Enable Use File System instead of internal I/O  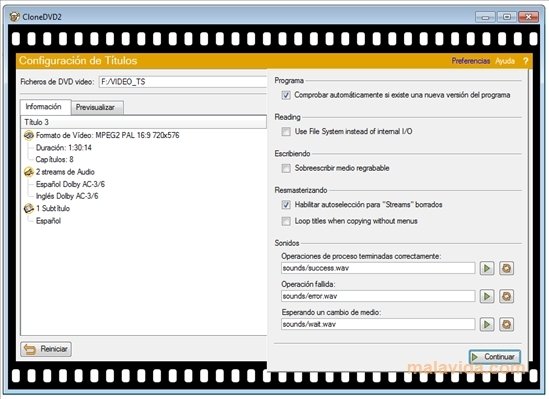(286, 132)
